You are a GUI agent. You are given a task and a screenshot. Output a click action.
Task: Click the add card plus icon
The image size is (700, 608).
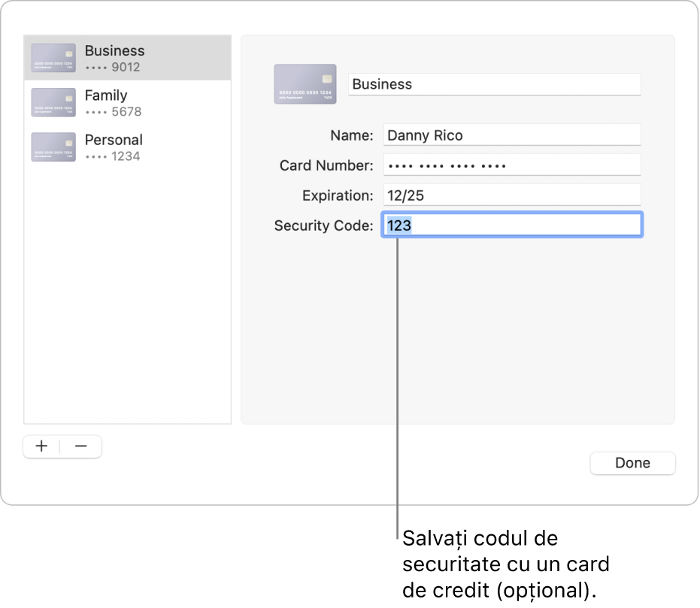(x=41, y=446)
